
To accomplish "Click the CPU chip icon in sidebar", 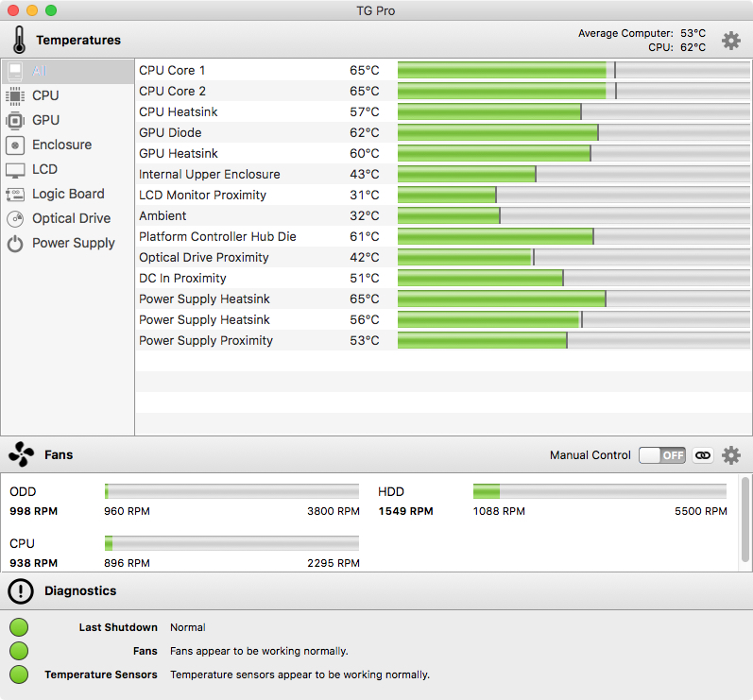I will pyautogui.click(x=15, y=95).
